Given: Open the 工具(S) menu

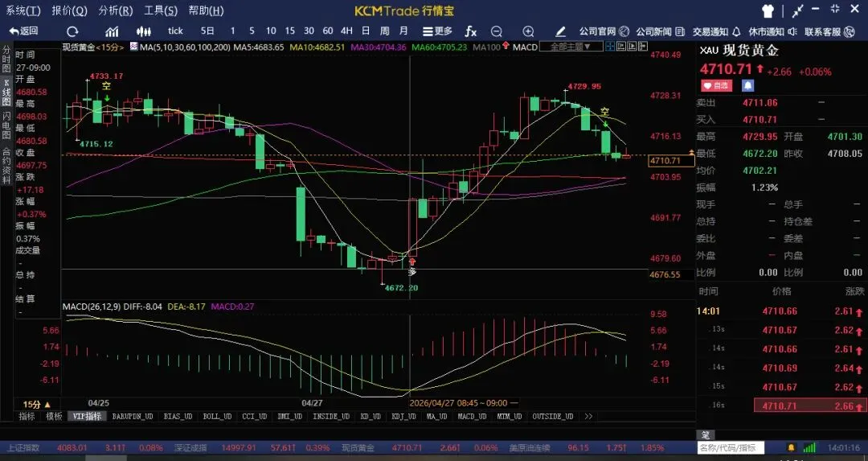Looking at the screenshot, I should pyautogui.click(x=161, y=10).
